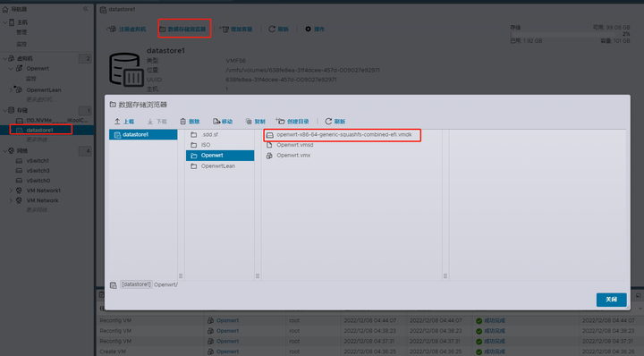Click the copy (复制) icon in browser toolbar

[x=249, y=121]
